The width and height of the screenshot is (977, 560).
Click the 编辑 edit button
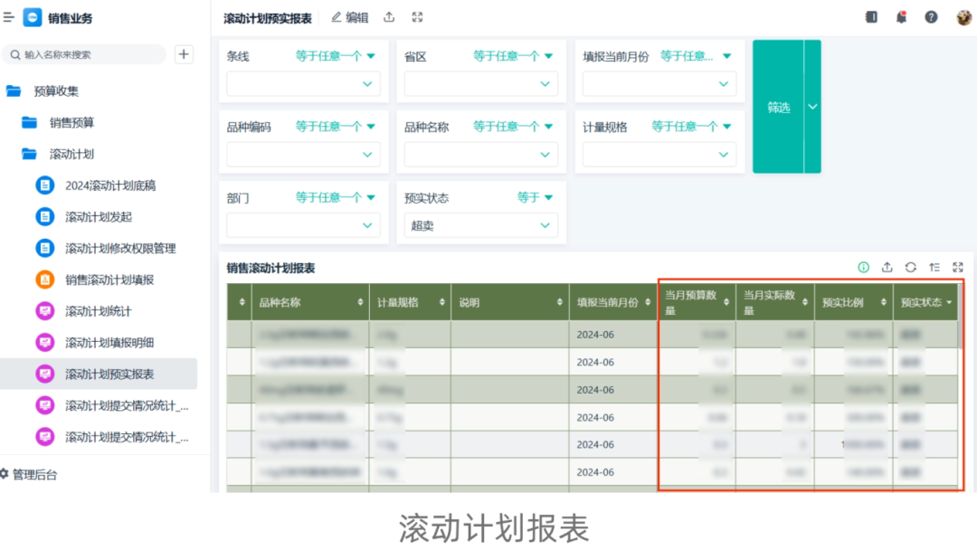[349, 17]
